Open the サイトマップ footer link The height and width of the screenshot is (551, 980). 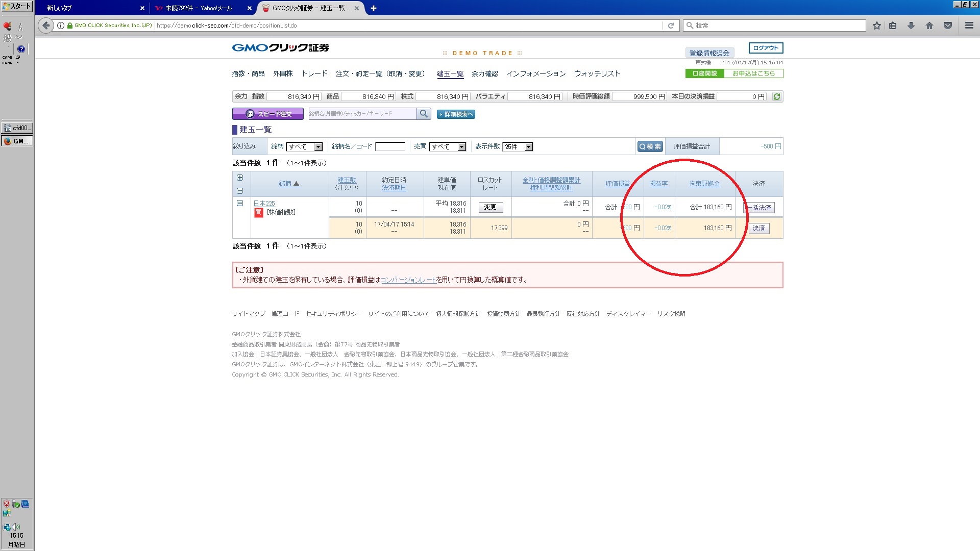[x=249, y=314]
